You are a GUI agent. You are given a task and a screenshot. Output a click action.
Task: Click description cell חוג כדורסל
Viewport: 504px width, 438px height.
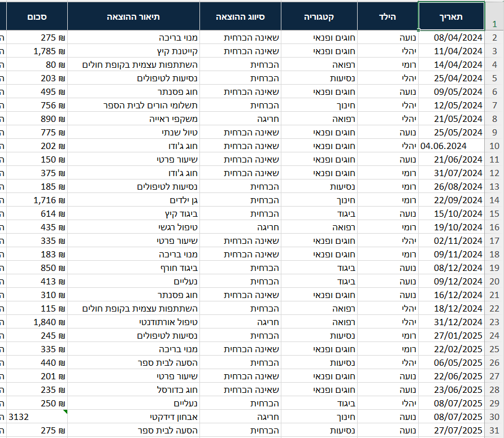133,389
